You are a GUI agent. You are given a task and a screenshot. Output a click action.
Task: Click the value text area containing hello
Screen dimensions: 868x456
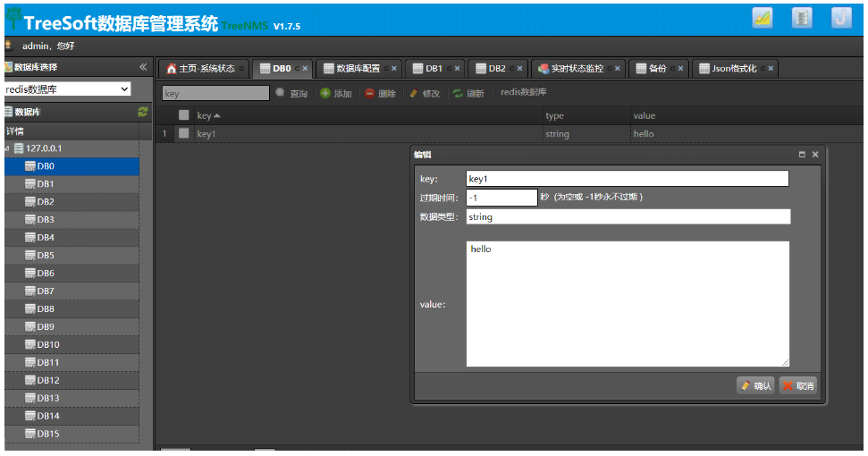(x=628, y=304)
